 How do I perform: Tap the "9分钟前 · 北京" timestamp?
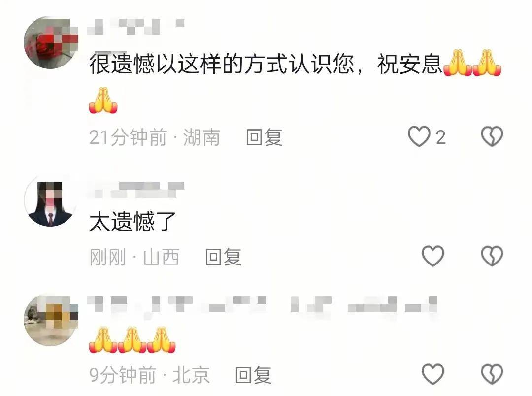[x=149, y=375]
